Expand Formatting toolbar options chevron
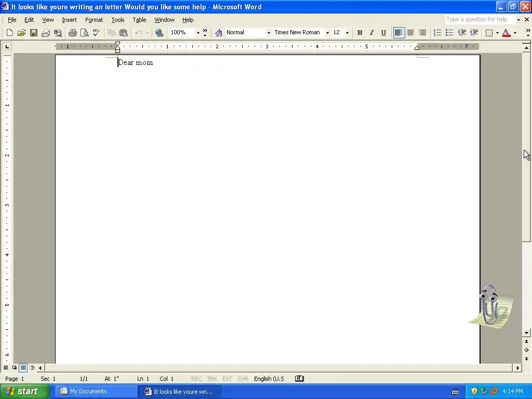The height and width of the screenshot is (399, 532). (528, 33)
